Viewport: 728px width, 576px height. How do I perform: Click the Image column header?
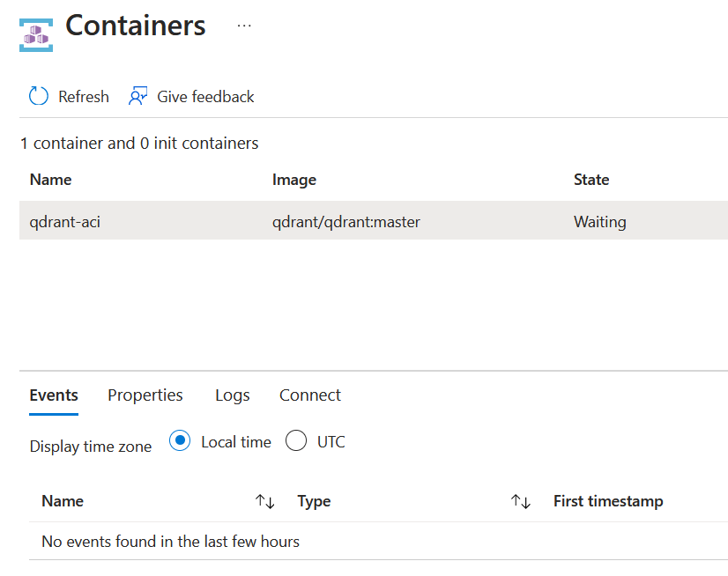(293, 180)
